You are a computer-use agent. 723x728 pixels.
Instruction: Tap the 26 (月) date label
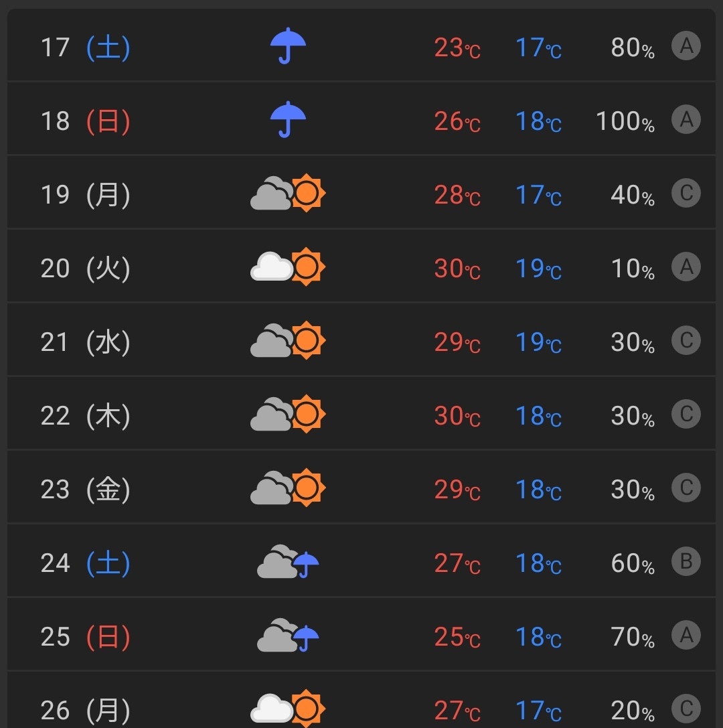click(86, 710)
